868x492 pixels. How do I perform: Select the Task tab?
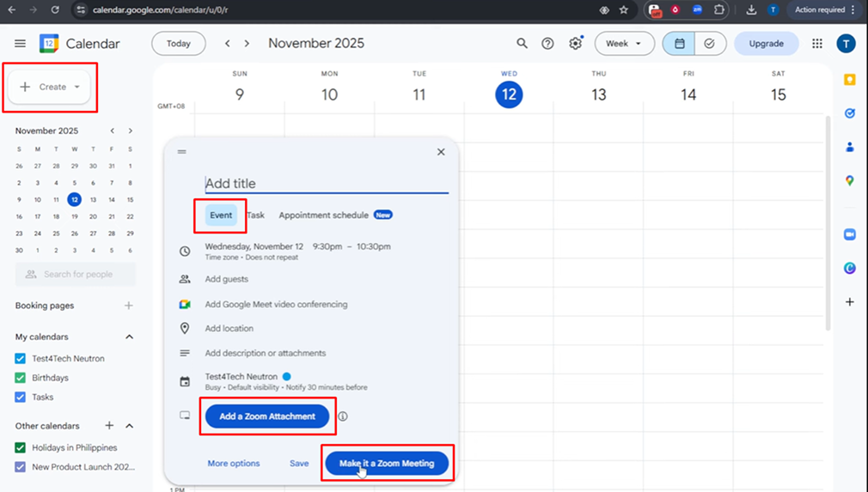coord(256,215)
